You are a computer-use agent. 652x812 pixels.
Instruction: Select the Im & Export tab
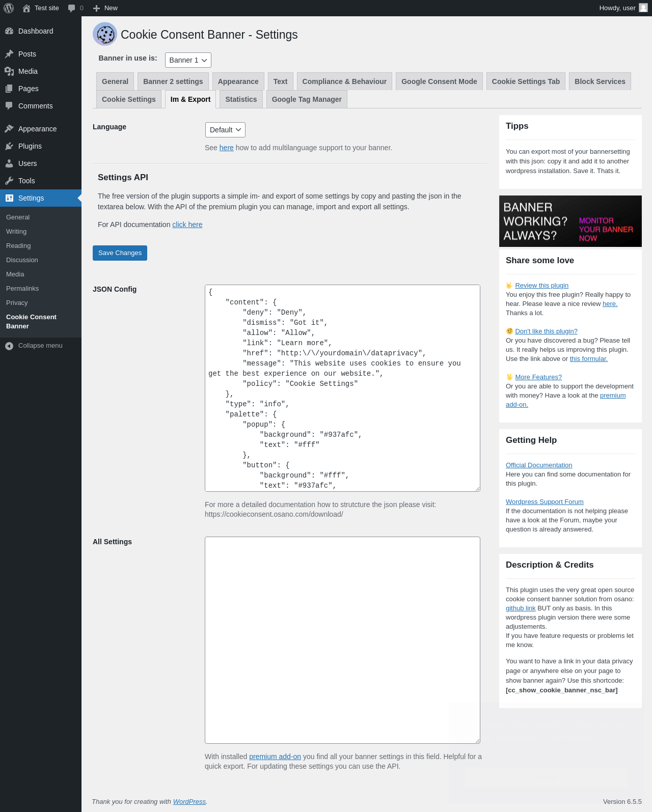click(x=191, y=99)
